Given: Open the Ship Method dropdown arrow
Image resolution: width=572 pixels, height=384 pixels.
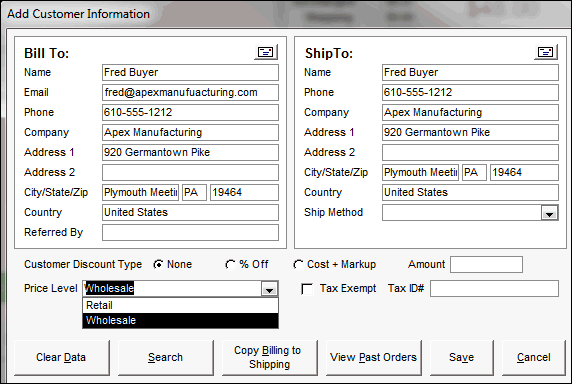Looking at the screenshot, I should click(x=549, y=213).
